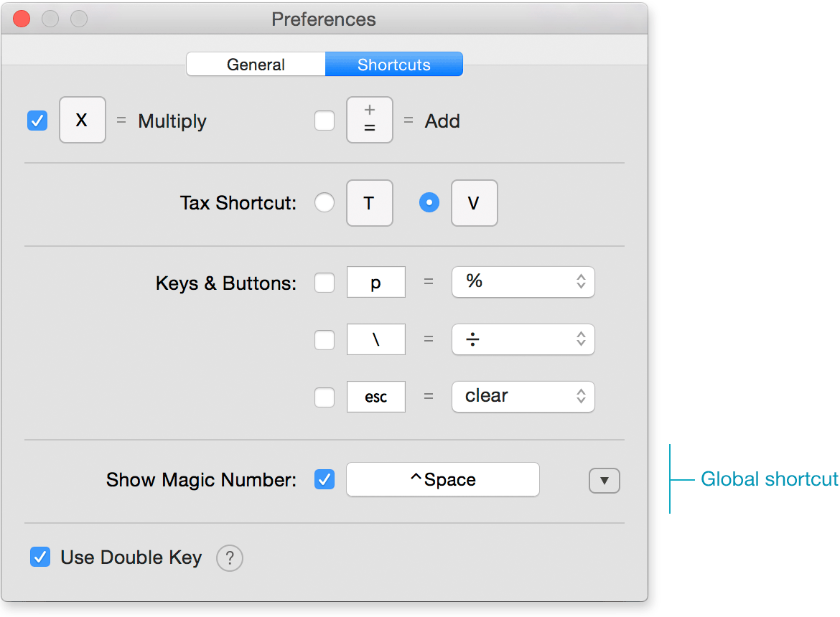The image size is (840, 617).
Task: Click the V key button
Action: coord(474,203)
